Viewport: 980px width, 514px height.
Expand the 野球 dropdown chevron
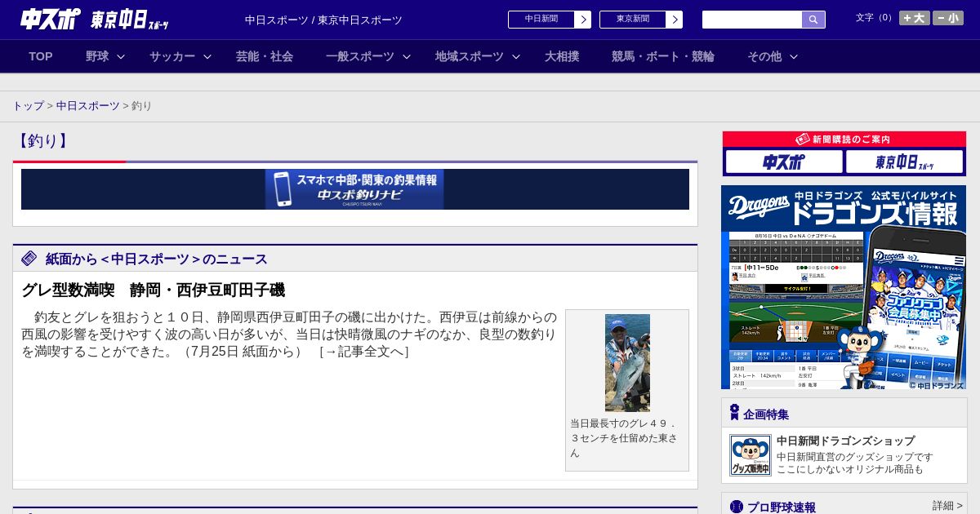(x=121, y=57)
